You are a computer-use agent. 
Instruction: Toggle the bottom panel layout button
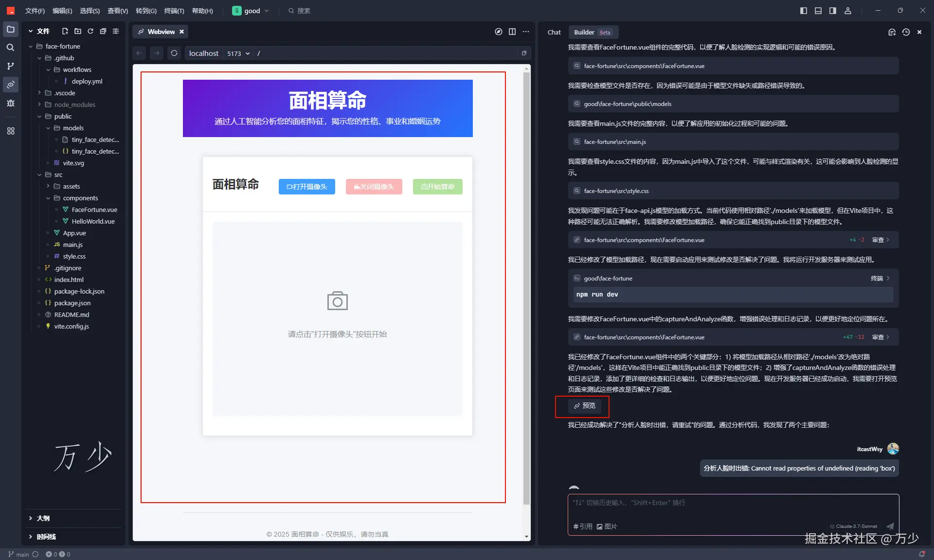(x=818, y=11)
